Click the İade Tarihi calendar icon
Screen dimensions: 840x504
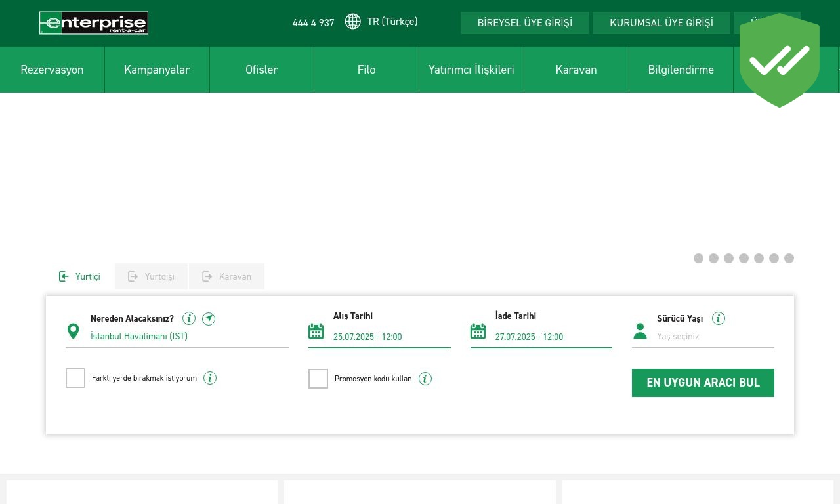pos(478,331)
